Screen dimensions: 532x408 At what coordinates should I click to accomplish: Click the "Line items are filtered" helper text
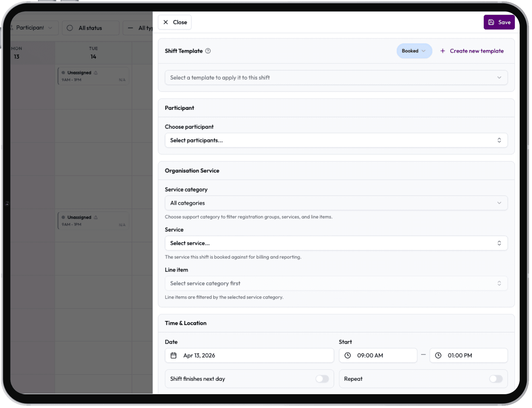tap(224, 297)
